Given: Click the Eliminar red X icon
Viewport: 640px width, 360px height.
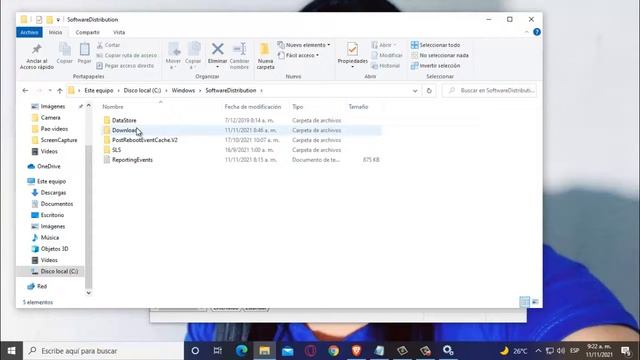Looking at the screenshot, I should (x=218, y=50).
